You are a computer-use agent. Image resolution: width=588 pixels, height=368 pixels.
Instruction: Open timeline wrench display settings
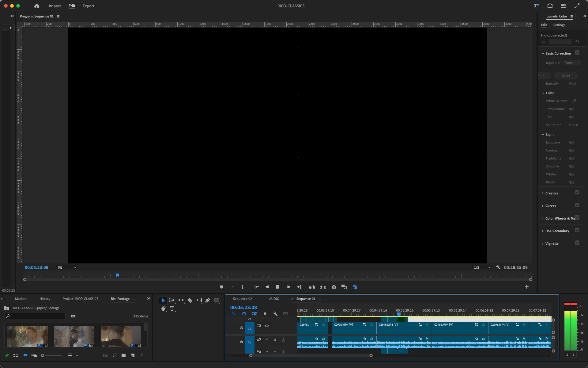point(275,314)
